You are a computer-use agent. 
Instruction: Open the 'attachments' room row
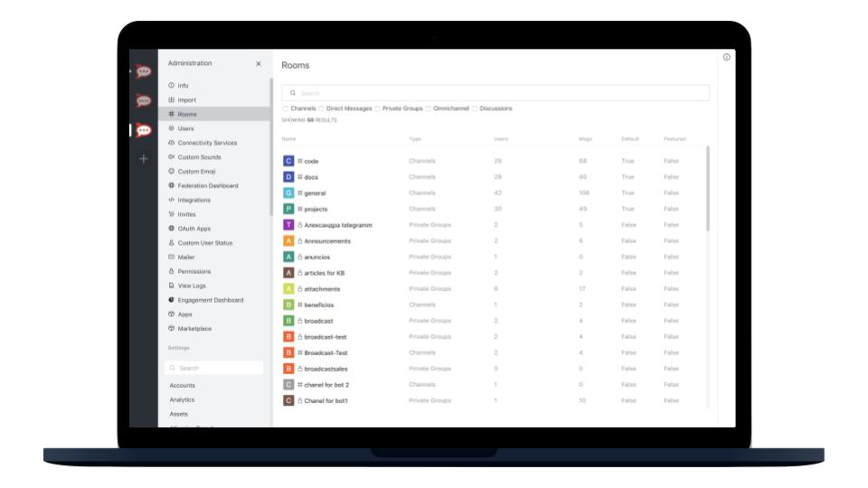pos(493,289)
